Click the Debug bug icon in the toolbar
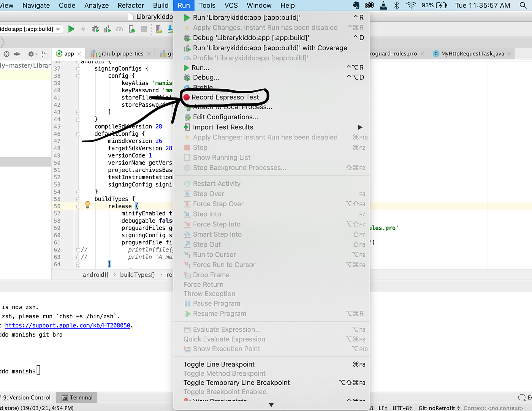The width and height of the screenshot is (532, 411). [x=95, y=29]
